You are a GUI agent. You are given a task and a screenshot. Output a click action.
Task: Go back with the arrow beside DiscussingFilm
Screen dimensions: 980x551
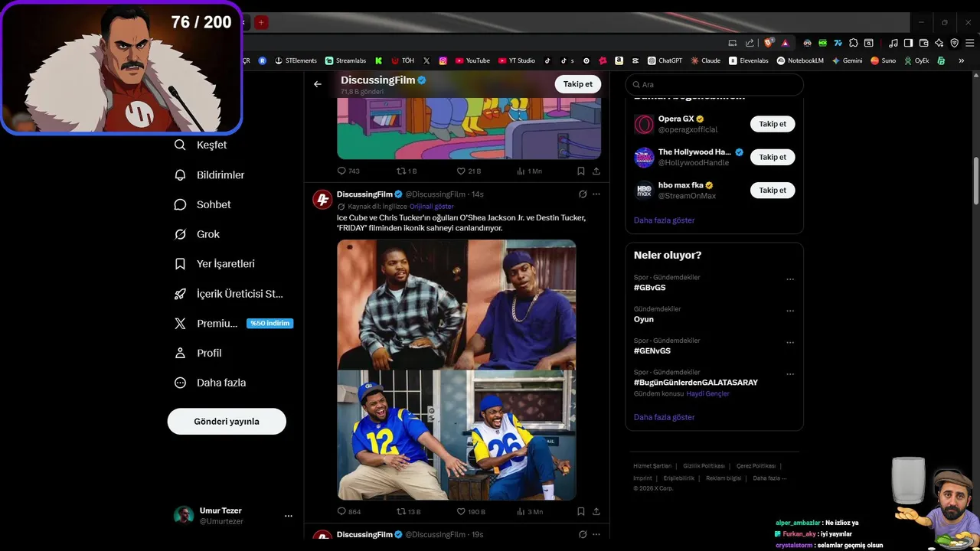(x=318, y=84)
